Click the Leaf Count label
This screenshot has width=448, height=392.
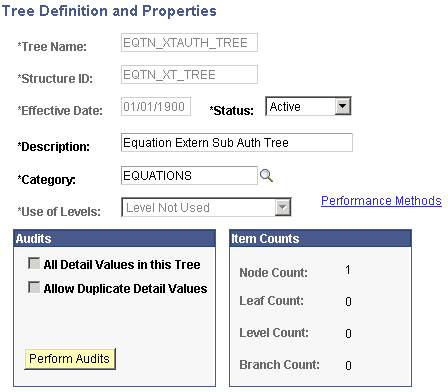(x=272, y=301)
